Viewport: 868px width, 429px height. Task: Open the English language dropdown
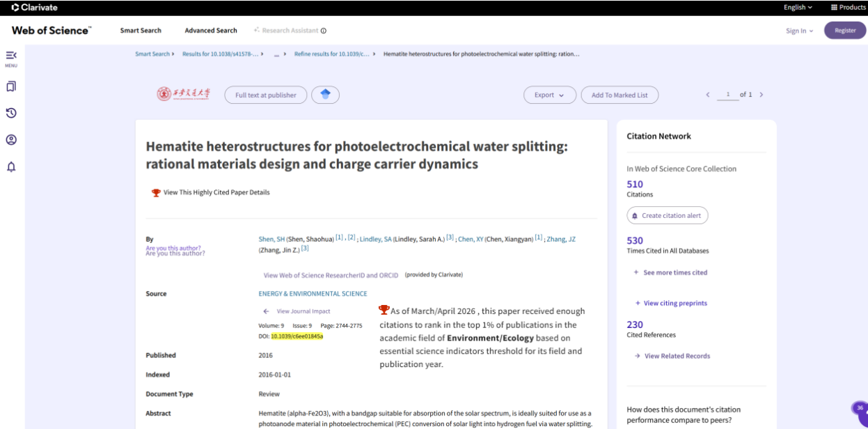798,8
